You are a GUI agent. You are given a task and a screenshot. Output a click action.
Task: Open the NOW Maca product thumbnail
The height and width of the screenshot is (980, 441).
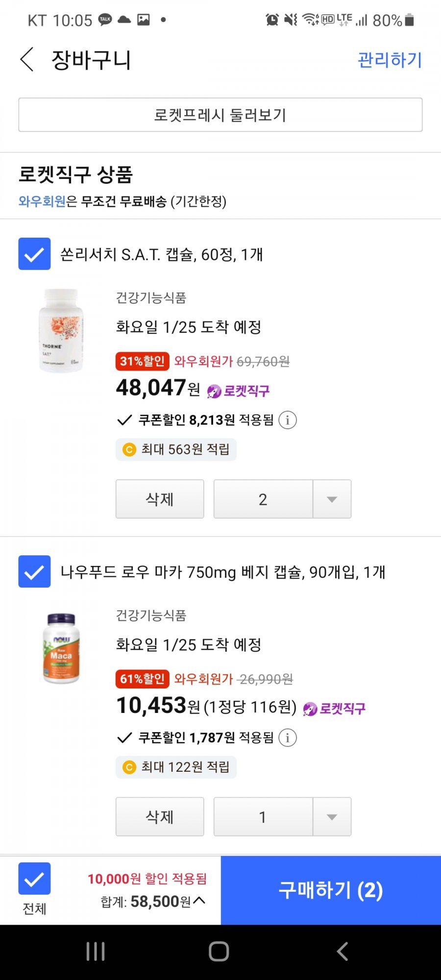tap(61, 648)
